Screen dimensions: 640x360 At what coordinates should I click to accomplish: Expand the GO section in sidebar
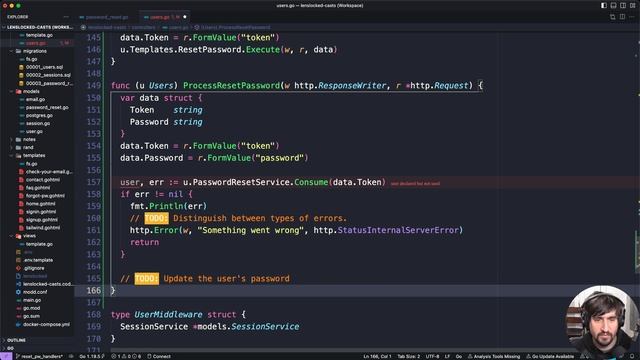point(10,348)
